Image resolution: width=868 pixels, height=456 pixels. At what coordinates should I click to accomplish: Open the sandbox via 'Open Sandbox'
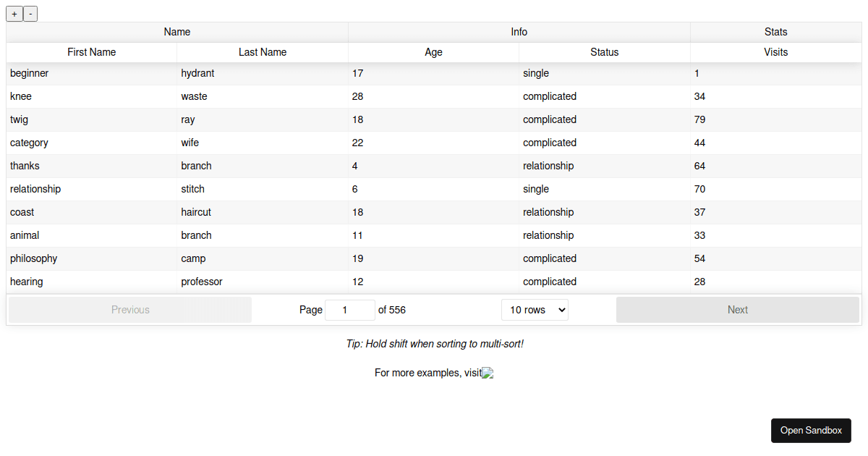coord(811,430)
